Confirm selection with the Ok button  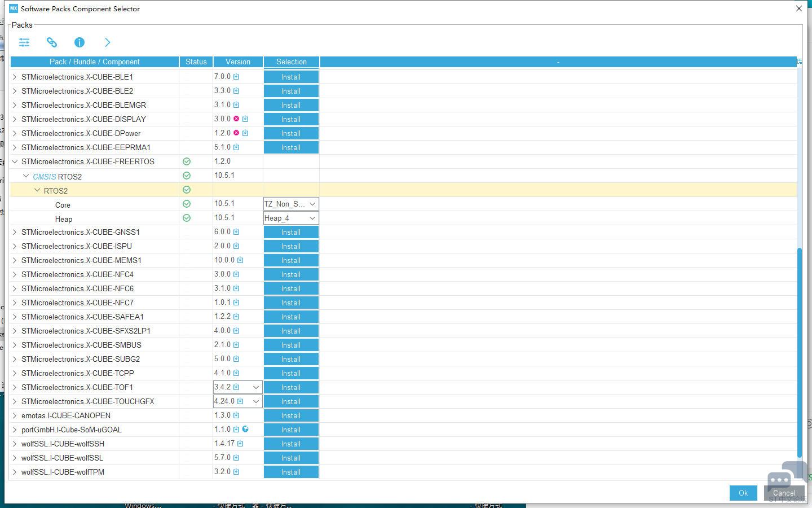tap(743, 493)
